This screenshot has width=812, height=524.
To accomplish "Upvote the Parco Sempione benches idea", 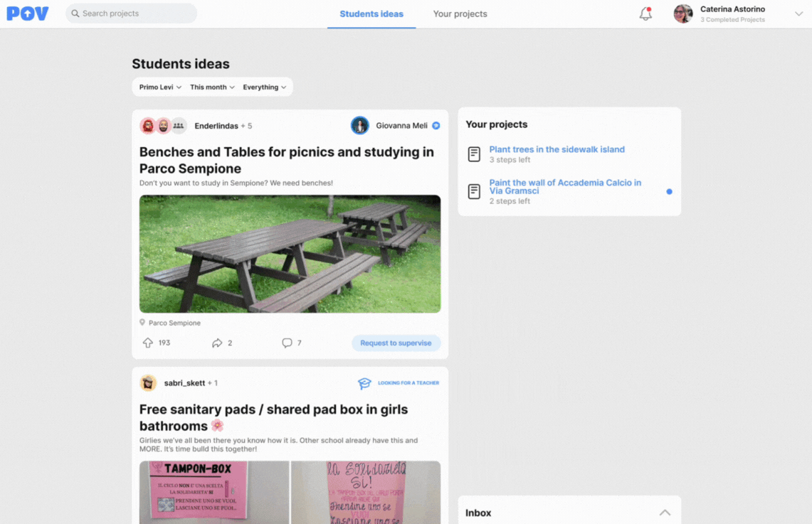I will click(148, 343).
